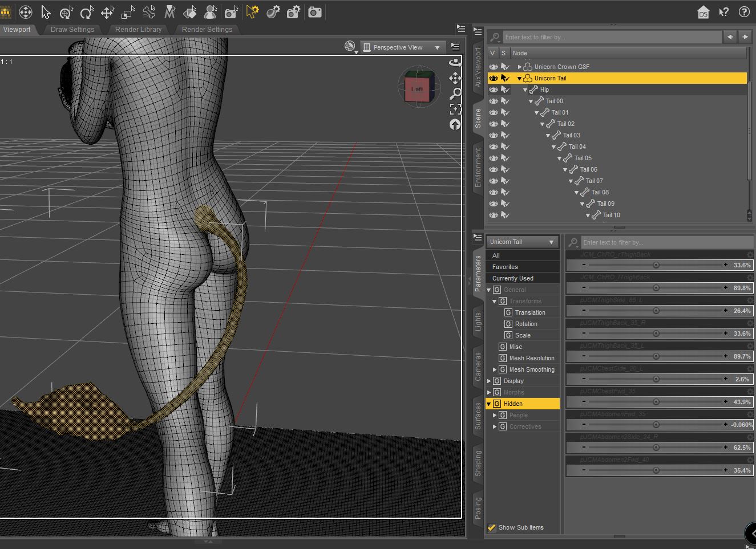
Task: Open the Help question mark icon
Action: coord(744,12)
